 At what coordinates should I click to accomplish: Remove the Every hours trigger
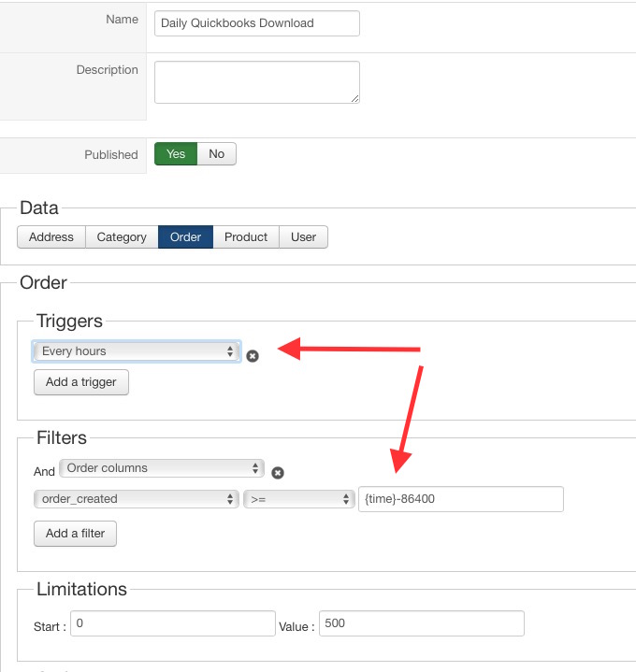click(253, 356)
